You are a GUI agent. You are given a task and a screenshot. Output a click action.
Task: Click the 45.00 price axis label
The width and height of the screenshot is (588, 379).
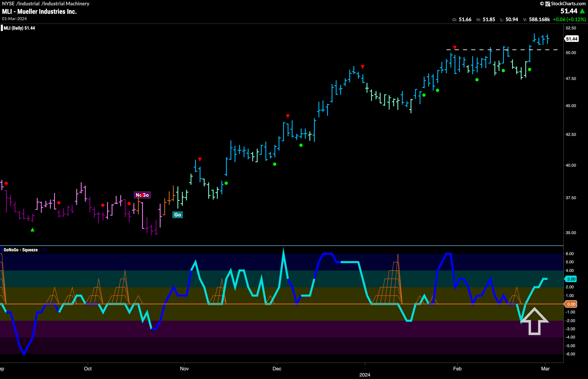[571, 106]
